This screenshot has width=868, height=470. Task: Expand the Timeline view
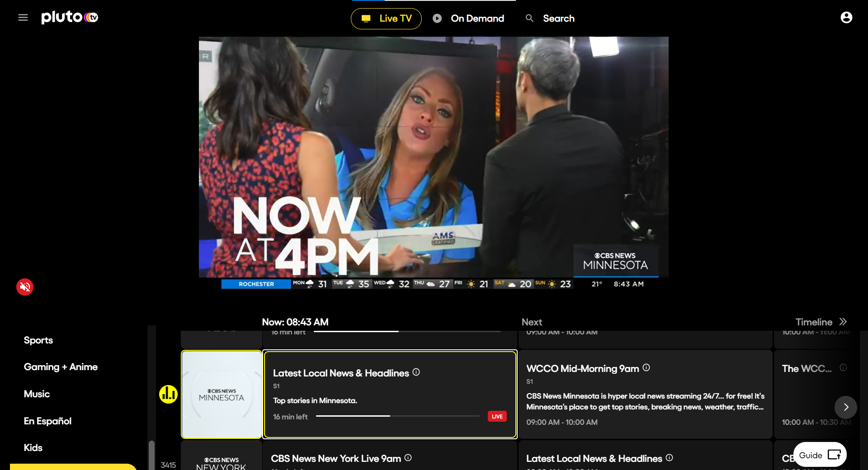pos(821,322)
